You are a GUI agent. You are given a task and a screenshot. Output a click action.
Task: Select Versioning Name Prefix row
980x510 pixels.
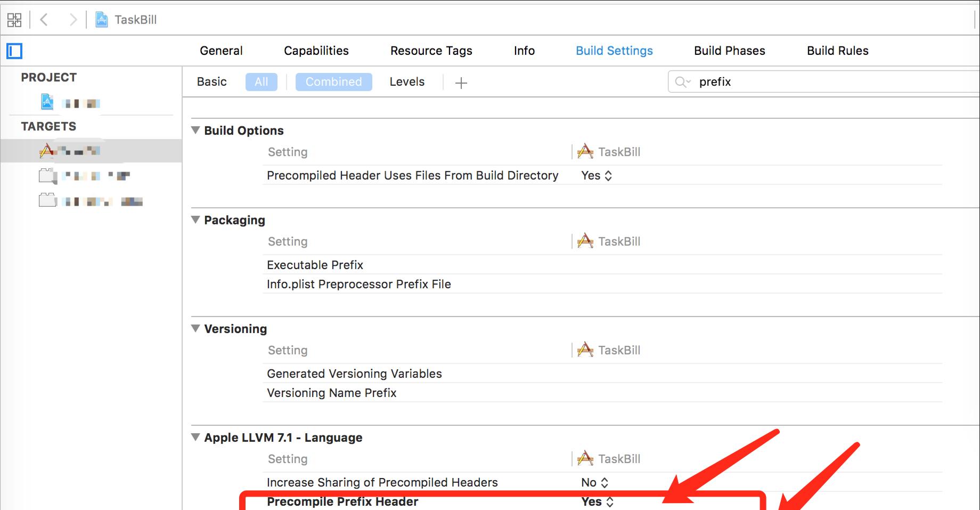(x=602, y=393)
